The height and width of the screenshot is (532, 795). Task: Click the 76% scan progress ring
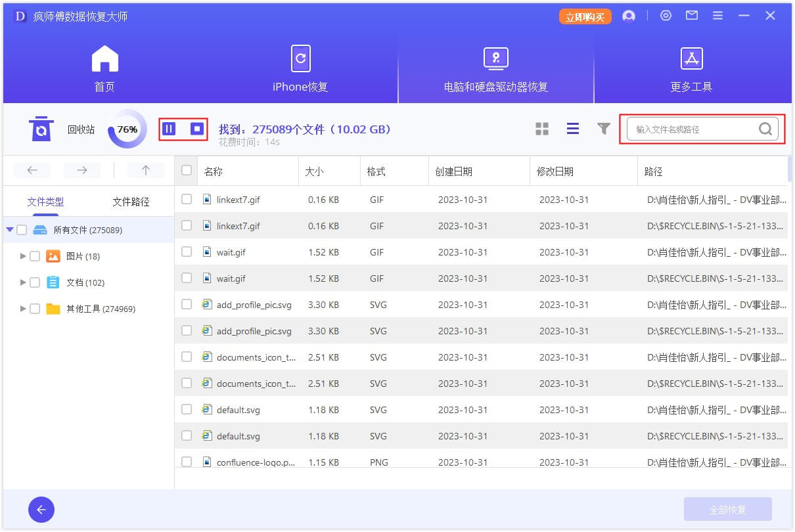(x=127, y=129)
